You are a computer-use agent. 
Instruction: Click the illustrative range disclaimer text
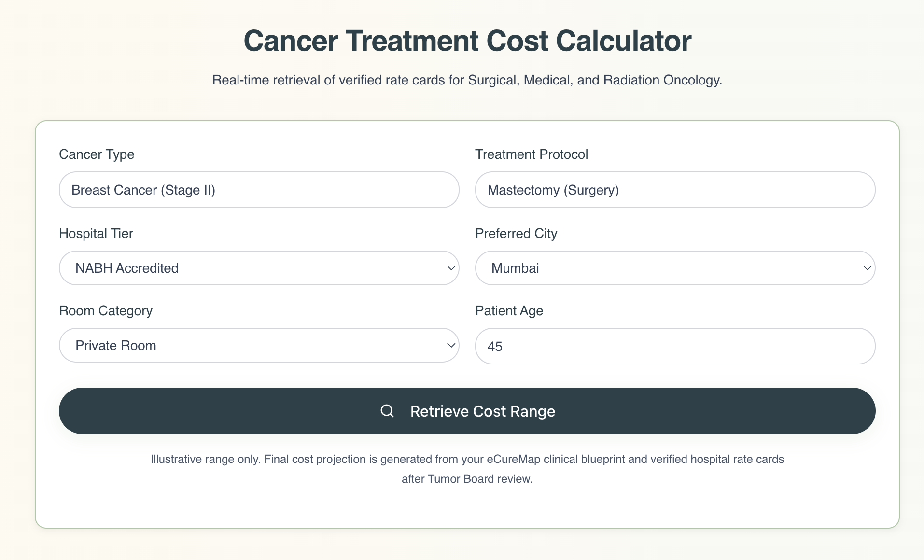467,469
